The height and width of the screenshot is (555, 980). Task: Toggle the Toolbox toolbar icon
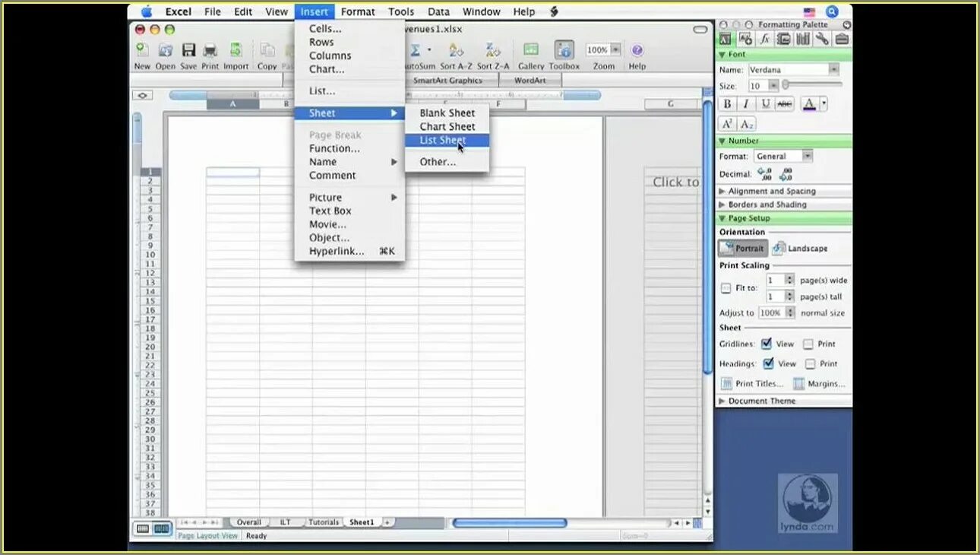564,50
